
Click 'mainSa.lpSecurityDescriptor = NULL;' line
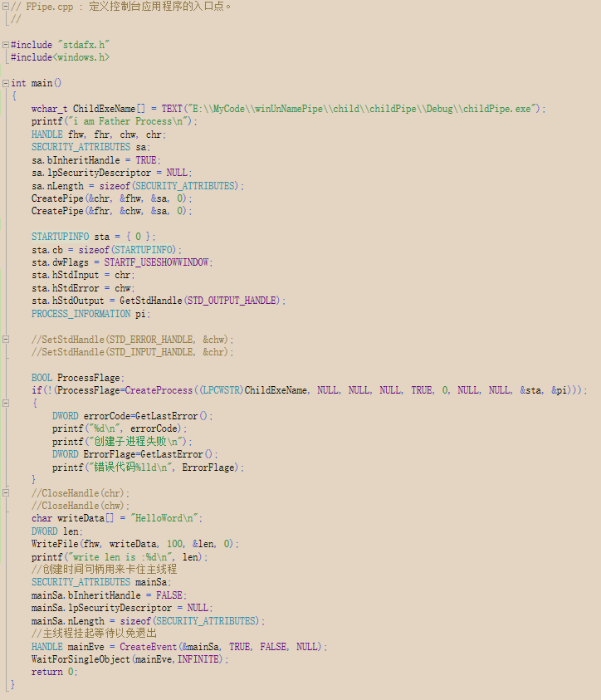(x=122, y=608)
